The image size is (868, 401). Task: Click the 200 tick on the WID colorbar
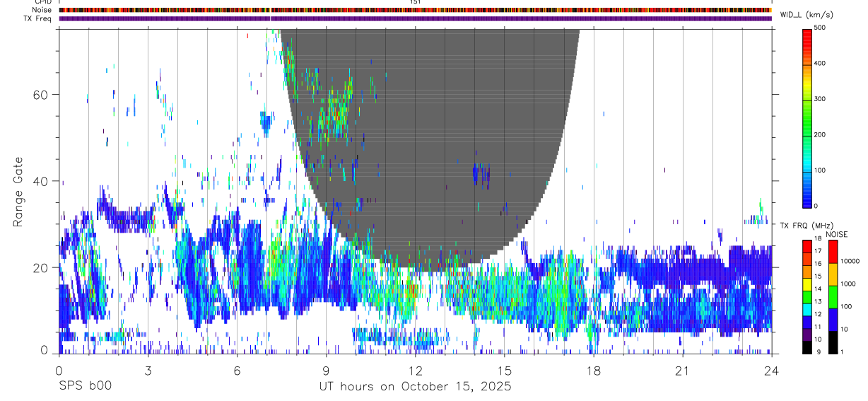point(821,134)
